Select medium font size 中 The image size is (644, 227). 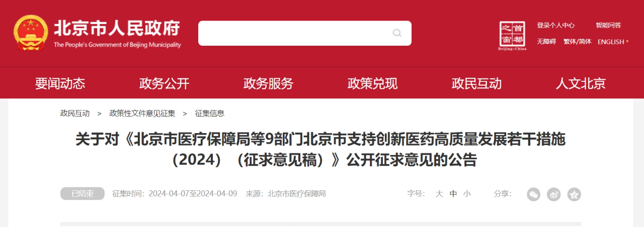[x=453, y=194]
